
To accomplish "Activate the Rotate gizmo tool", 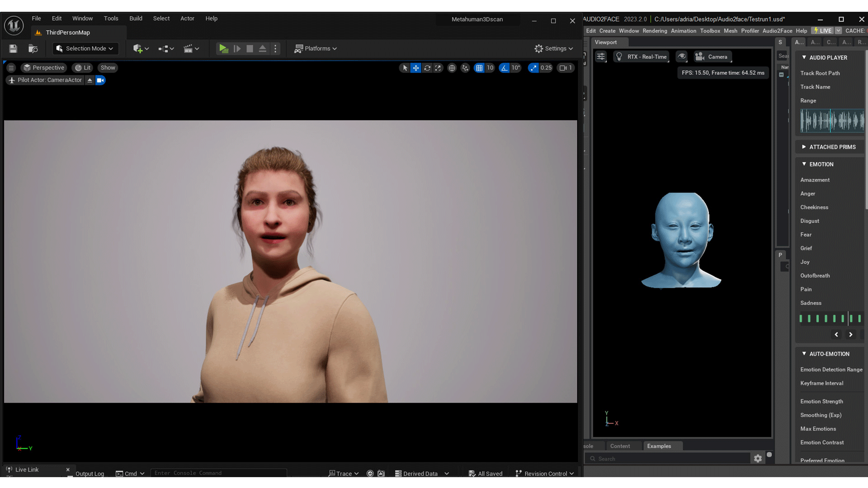I will (427, 68).
